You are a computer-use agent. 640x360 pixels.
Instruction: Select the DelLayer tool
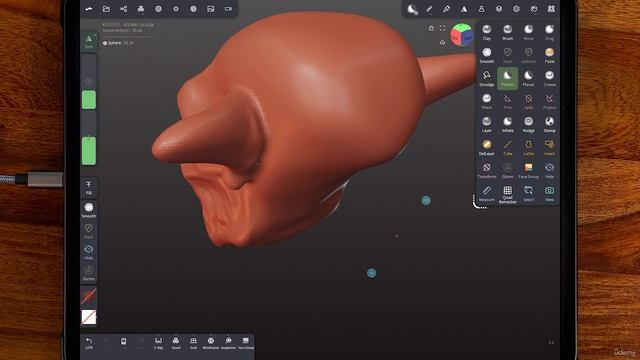click(x=487, y=147)
